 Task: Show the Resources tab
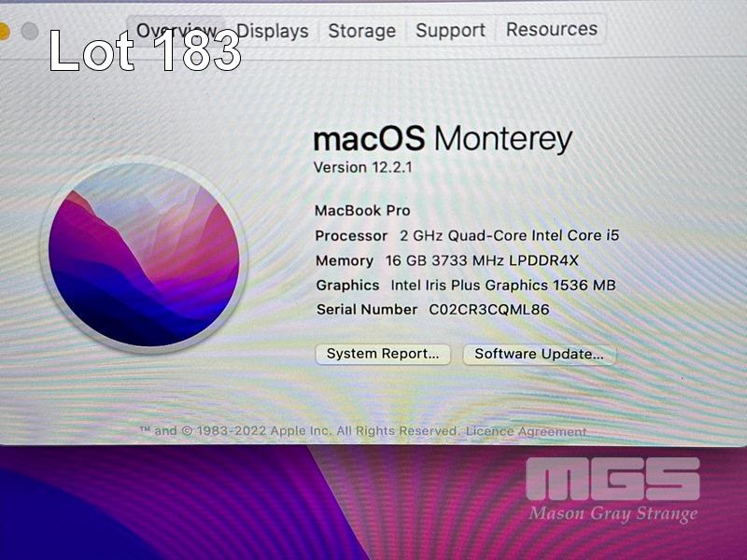(551, 30)
